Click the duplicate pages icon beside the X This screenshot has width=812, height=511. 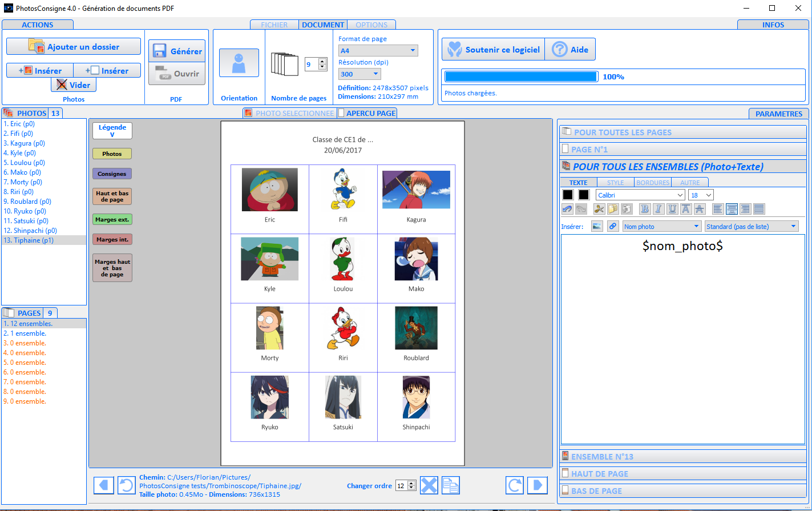click(x=451, y=486)
